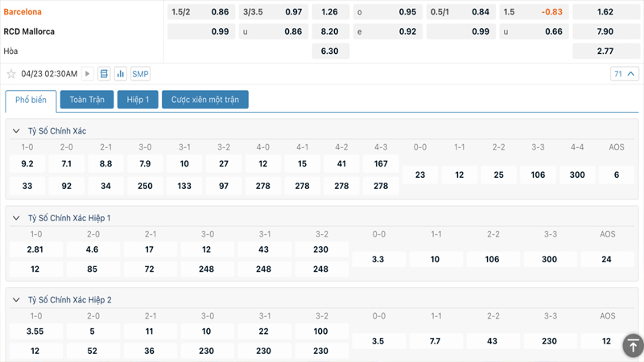This screenshot has height=362, width=644.
Task: Switch to the Phổ biến tab
Action: [x=31, y=100]
